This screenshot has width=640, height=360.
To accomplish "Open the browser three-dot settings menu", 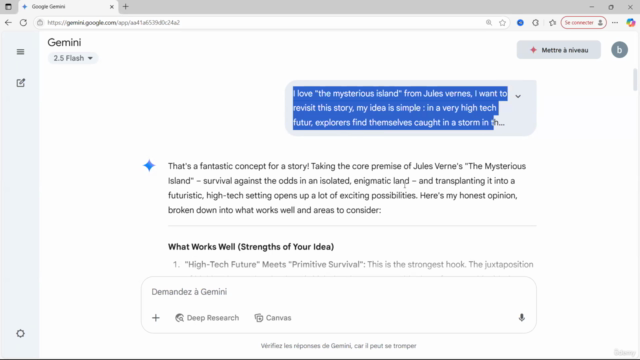I will click(x=615, y=22).
